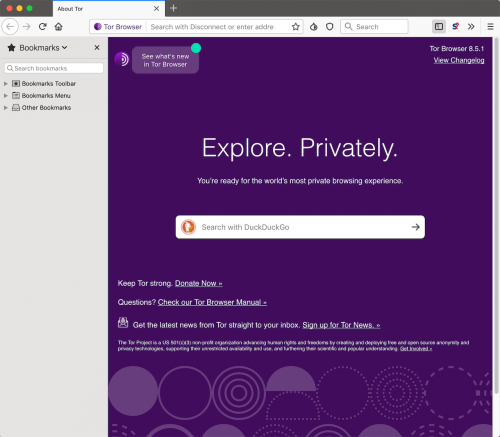Select the Bookmarks Menu row
Viewport: 500px width, 437px height.
pos(54,96)
